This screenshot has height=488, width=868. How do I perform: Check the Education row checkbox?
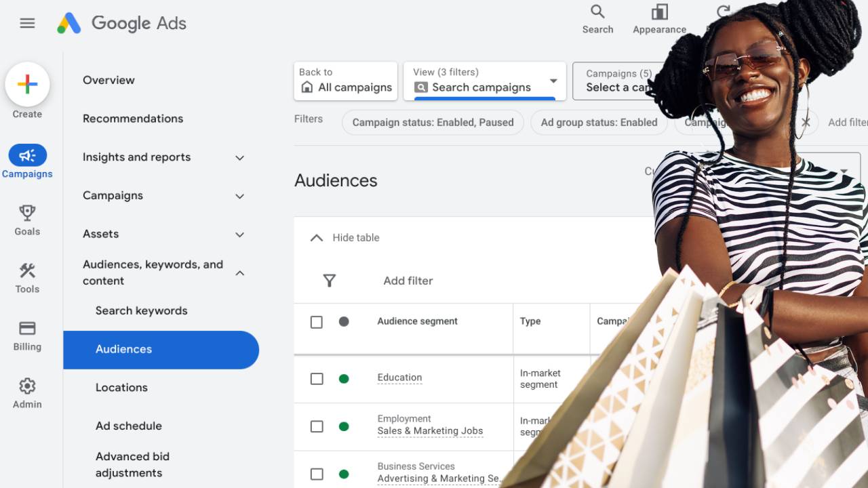coord(317,378)
